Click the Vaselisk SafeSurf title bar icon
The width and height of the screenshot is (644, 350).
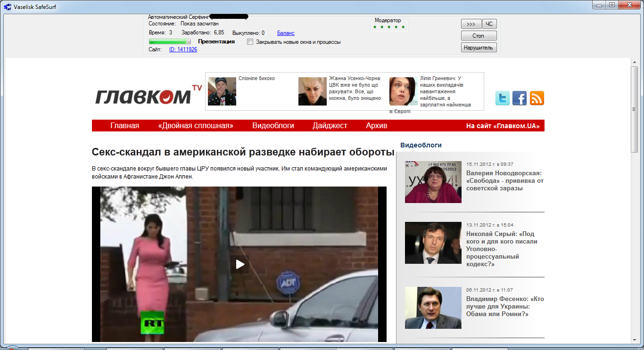(x=7, y=5)
